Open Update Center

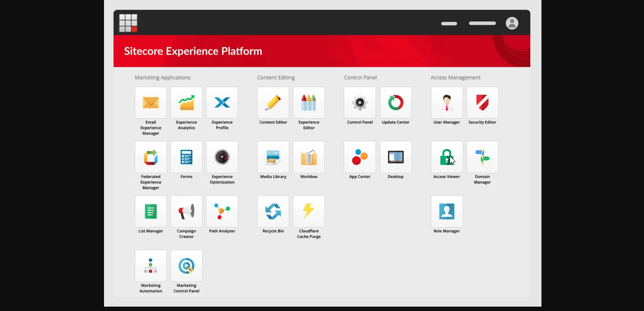click(x=396, y=103)
